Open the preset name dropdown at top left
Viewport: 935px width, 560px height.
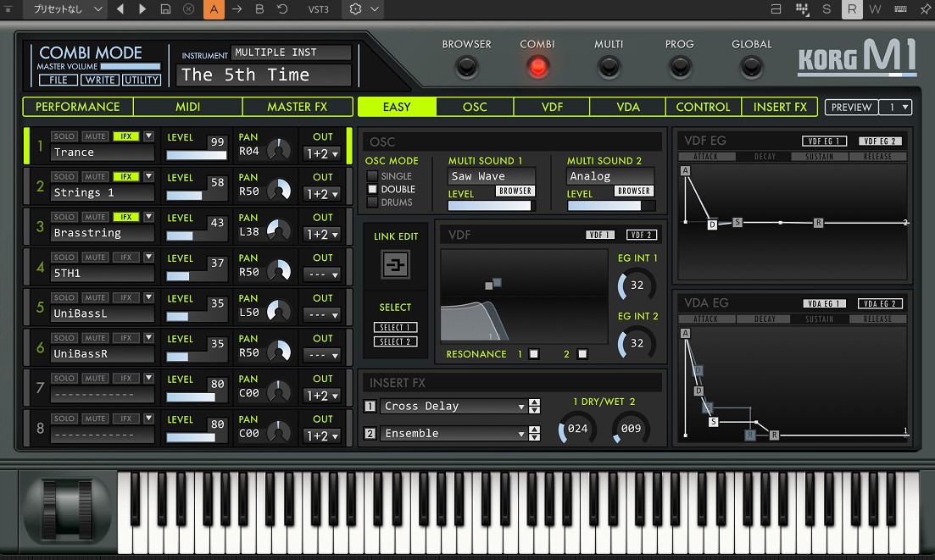click(67, 9)
